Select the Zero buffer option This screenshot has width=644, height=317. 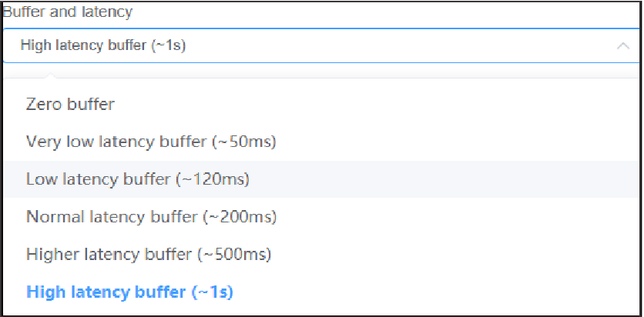(70, 104)
